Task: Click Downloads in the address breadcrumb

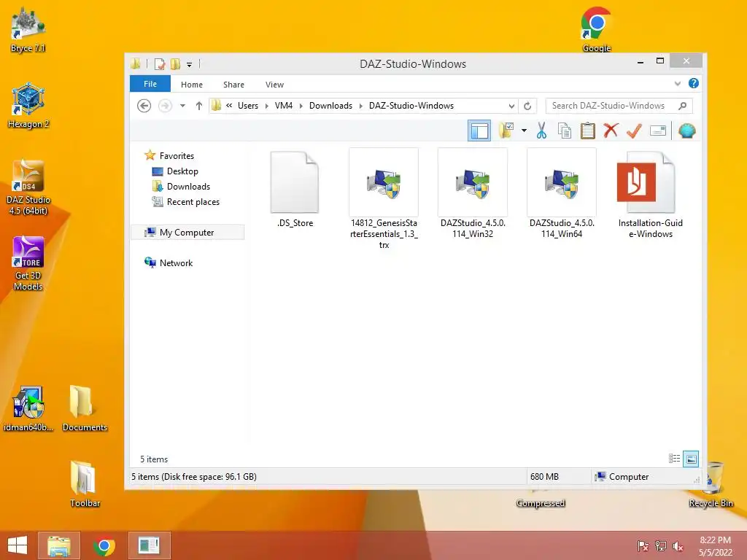Action: 330,106
